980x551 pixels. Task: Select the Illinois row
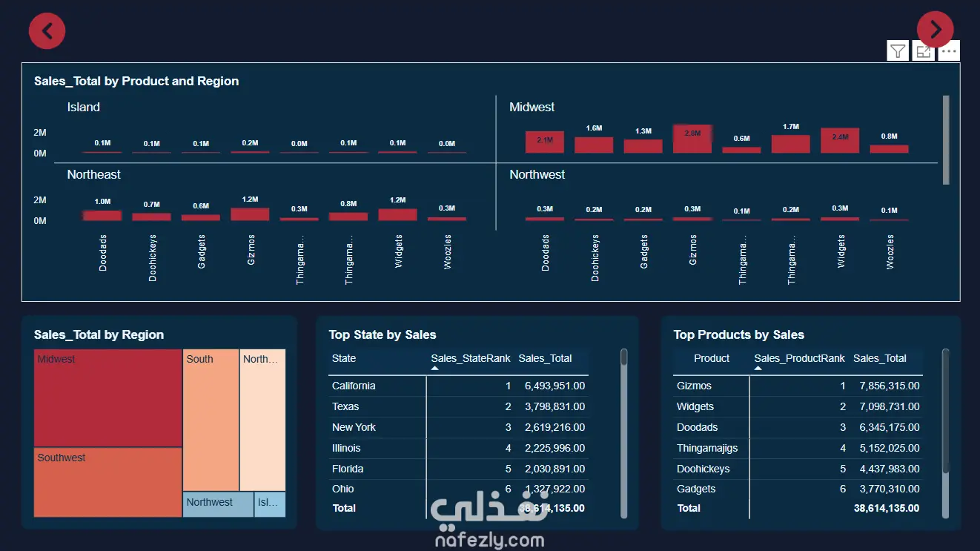pyautogui.click(x=458, y=448)
